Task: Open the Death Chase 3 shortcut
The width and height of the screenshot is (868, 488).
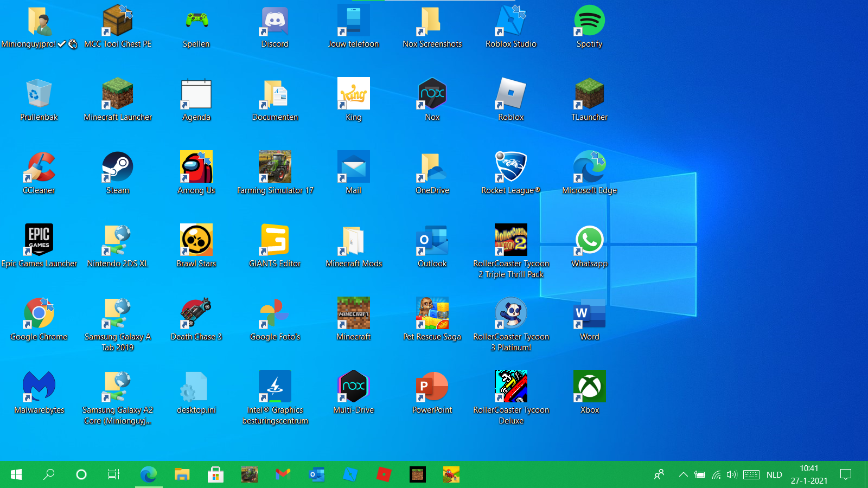Action: 196,320
